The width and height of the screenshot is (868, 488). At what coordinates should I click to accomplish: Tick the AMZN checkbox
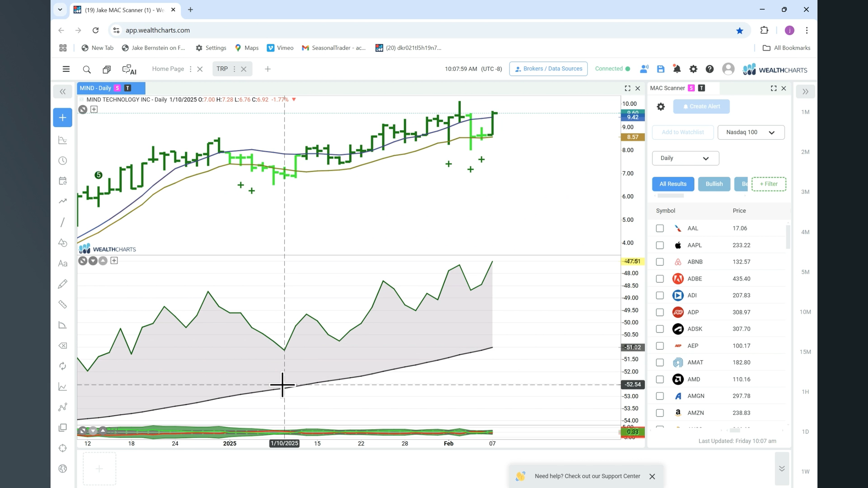tap(660, 413)
